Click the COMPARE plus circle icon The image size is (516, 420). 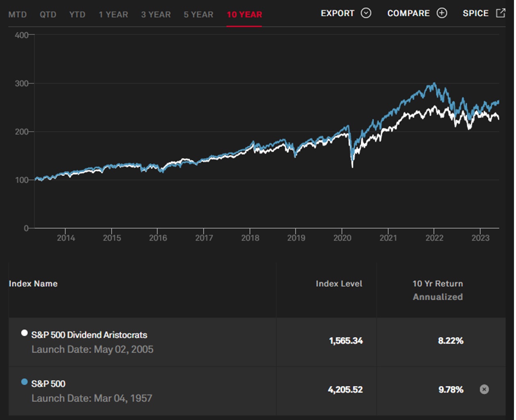[442, 13]
